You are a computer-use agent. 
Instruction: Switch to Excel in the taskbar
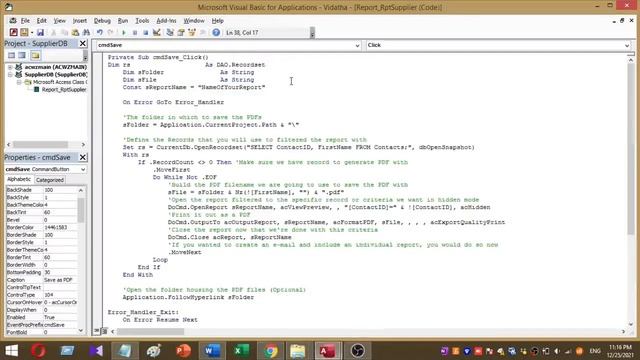click(241, 351)
